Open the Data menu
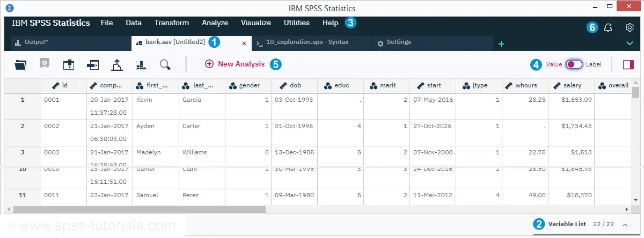Image resolution: width=644 pixels, height=238 pixels. (x=134, y=23)
